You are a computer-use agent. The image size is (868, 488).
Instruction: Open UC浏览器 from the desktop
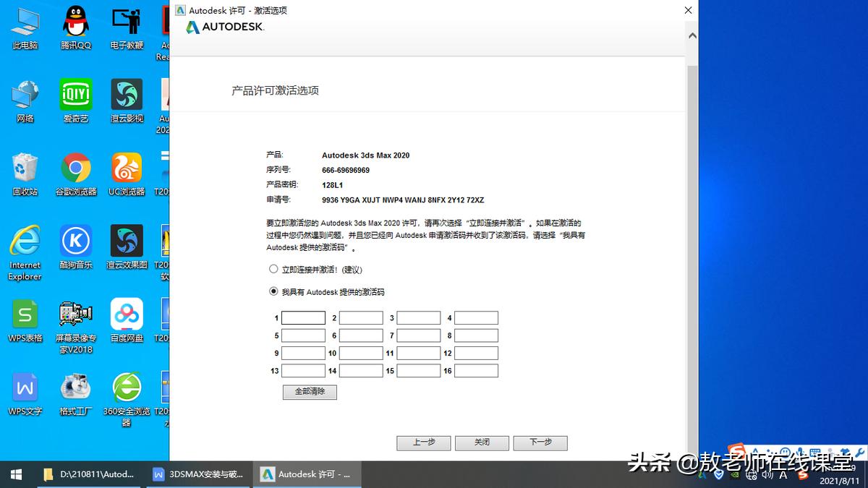[126, 168]
